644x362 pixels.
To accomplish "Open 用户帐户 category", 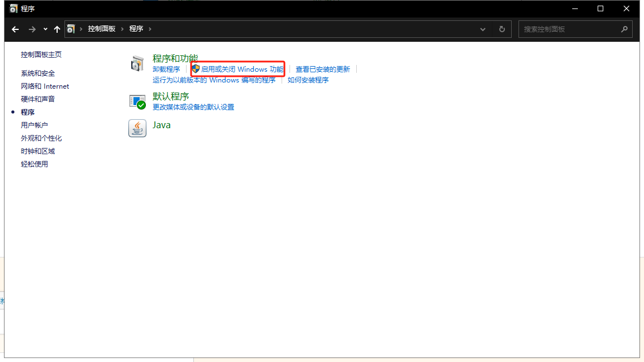I will (x=34, y=125).
